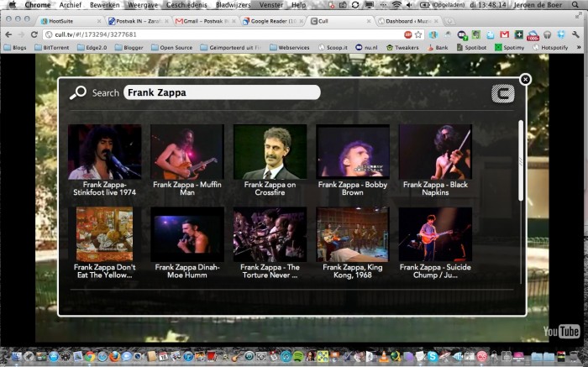This screenshot has width=588, height=367.
Task: Open the nu.nl bookmark
Action: (367, 48)
